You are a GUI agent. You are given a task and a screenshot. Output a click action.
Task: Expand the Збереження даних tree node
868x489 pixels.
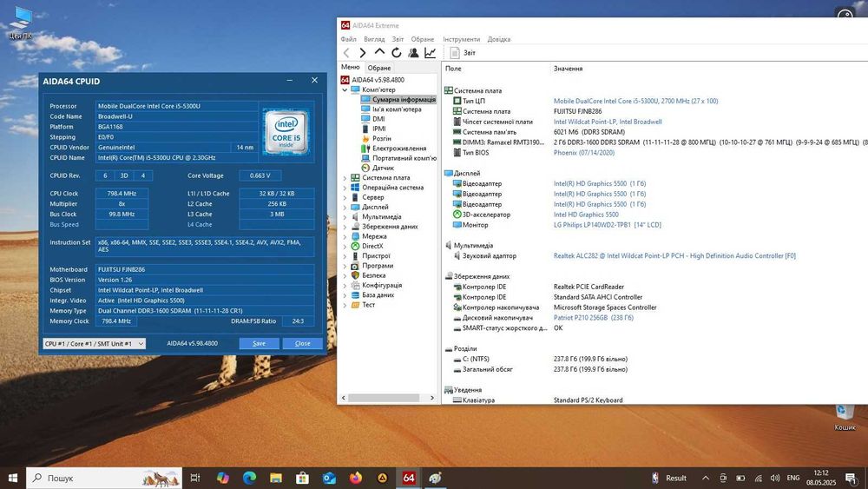point(345,227)
